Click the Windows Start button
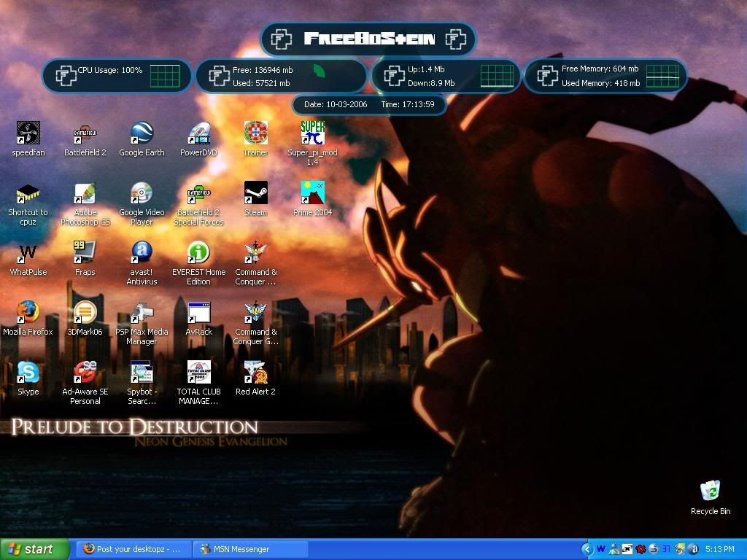 coord(35,549)
